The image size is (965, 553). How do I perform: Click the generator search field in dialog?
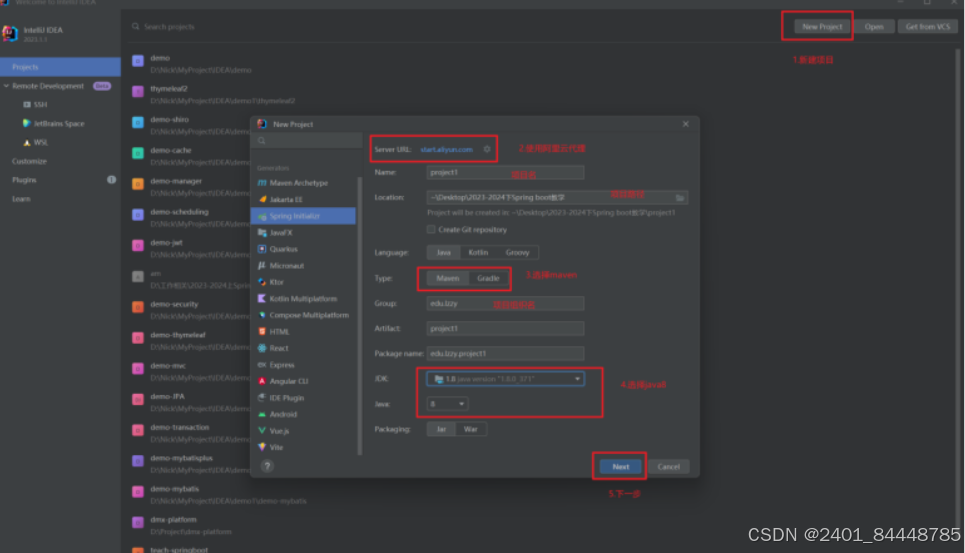(307, 140)
